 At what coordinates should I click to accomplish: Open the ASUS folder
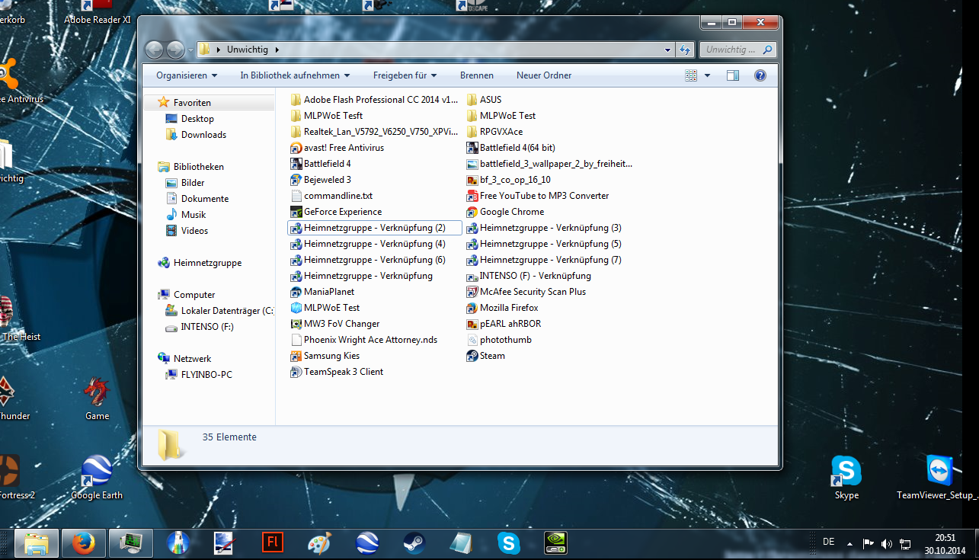coord(485,100)
